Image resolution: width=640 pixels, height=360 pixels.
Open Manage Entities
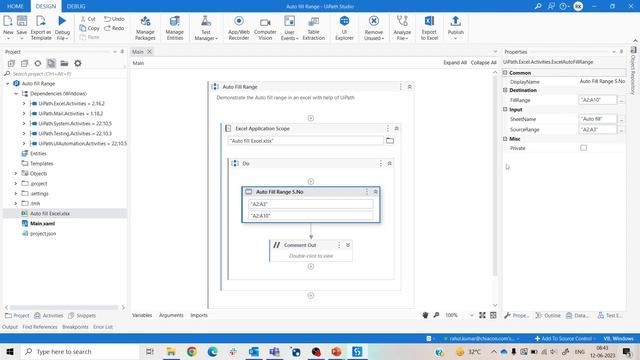click(x=175, y=27)
